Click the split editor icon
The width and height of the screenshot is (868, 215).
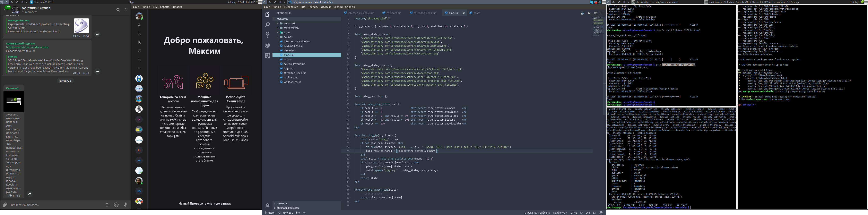tap(595, 13)
